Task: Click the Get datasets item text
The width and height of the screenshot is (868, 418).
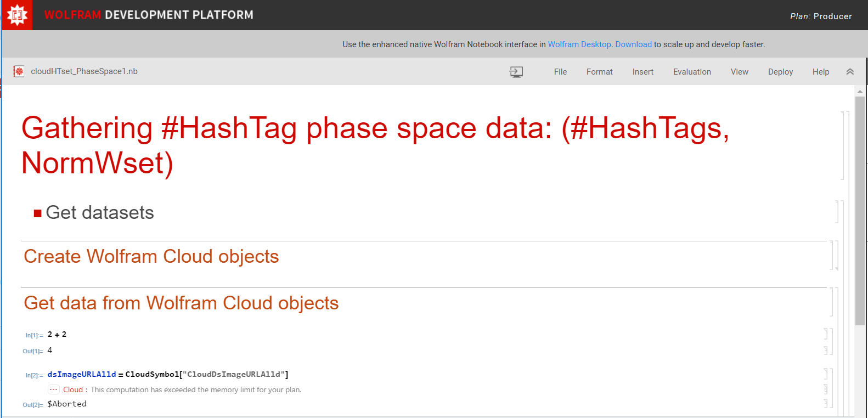Action: [100, 212]
